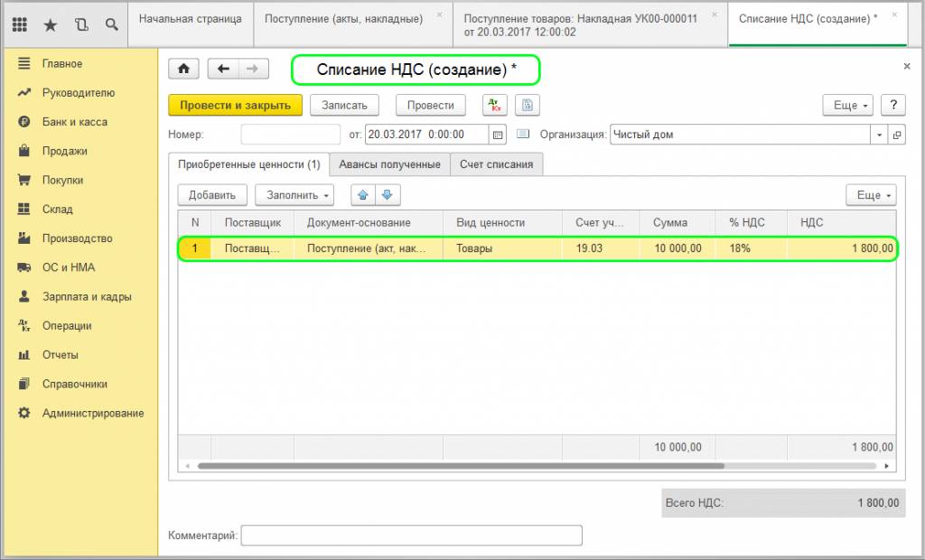Select cell Товары in row 1
925x560 pixels.
pos(502,248)
